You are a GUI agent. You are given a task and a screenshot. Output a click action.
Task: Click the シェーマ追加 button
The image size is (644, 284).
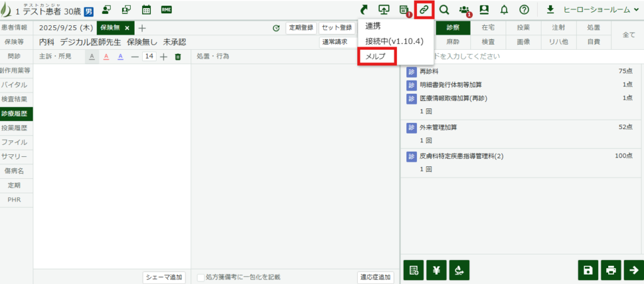click(164, 277)
